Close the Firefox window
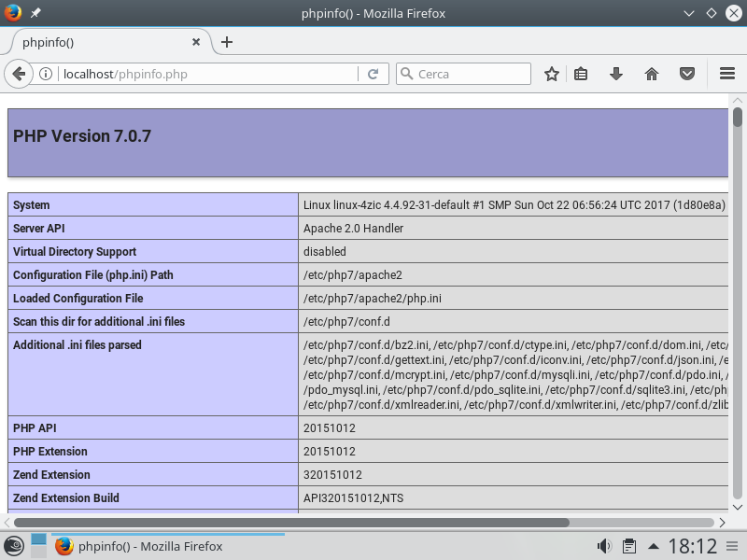The height and width of the screenshot is (560, 747). (734, 13)
